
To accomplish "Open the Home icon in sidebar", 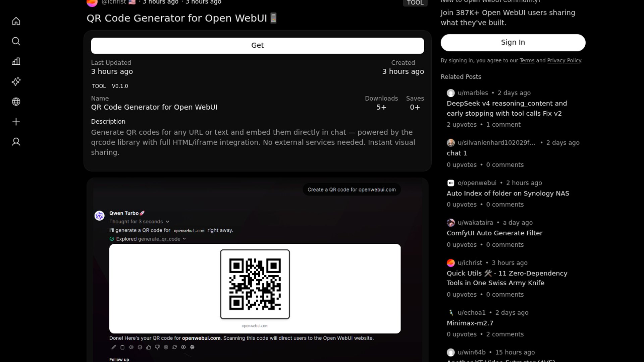I will tap(16, 21).
